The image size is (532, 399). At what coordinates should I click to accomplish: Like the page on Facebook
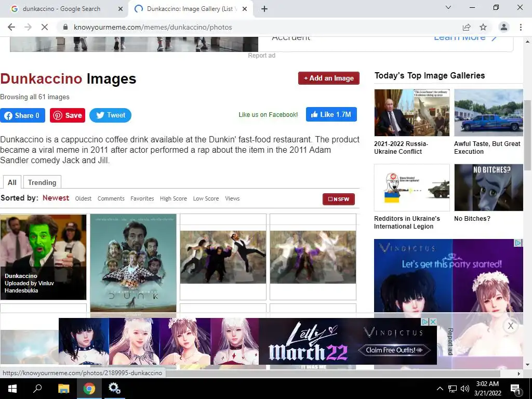coord(331,114)
